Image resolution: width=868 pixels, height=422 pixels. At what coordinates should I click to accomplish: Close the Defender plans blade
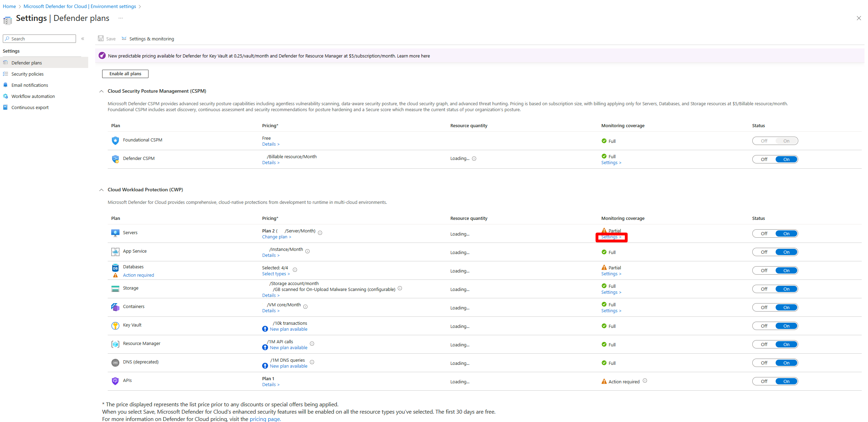click(859, 18)
